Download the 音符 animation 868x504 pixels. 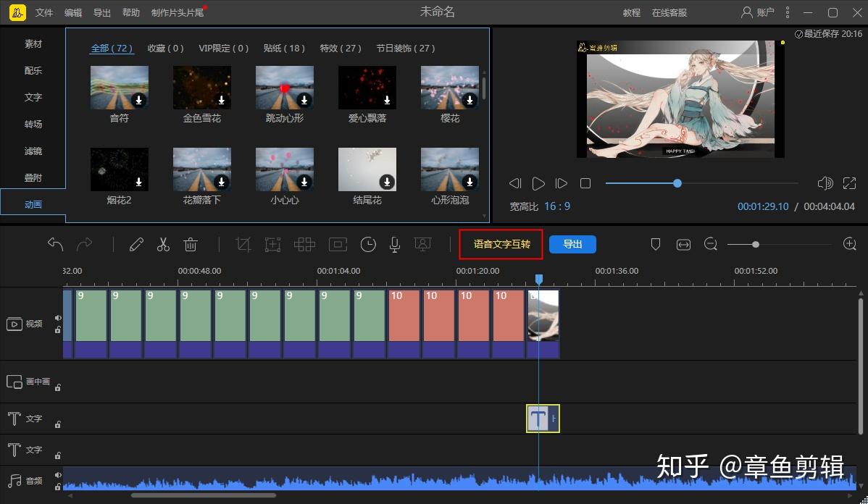(139, 100)
